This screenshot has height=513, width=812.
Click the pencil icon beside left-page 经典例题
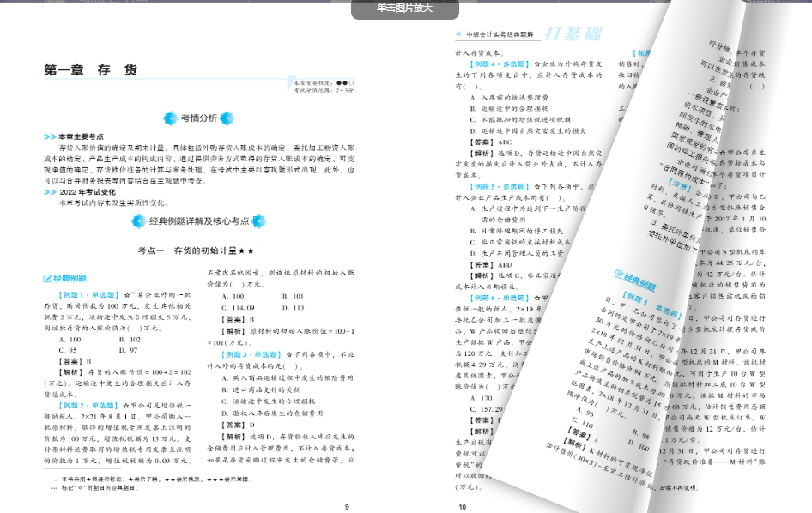point(47,278)
